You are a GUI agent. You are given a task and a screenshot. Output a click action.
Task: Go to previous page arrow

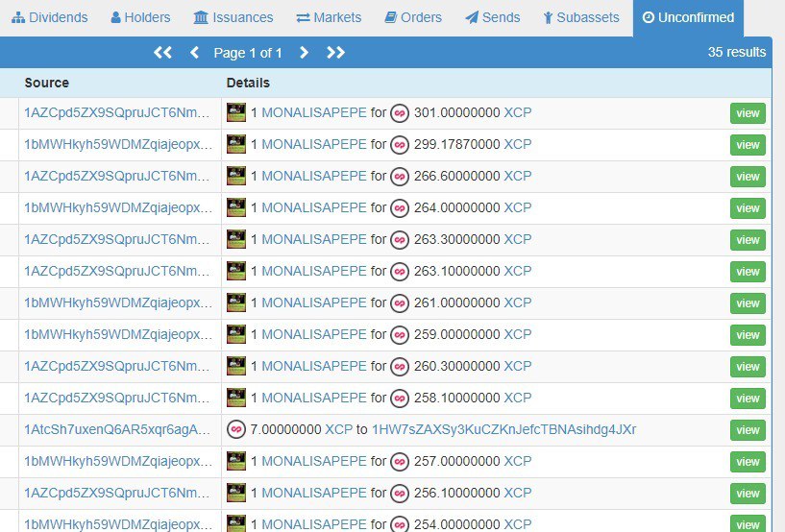tap(195, 52)
